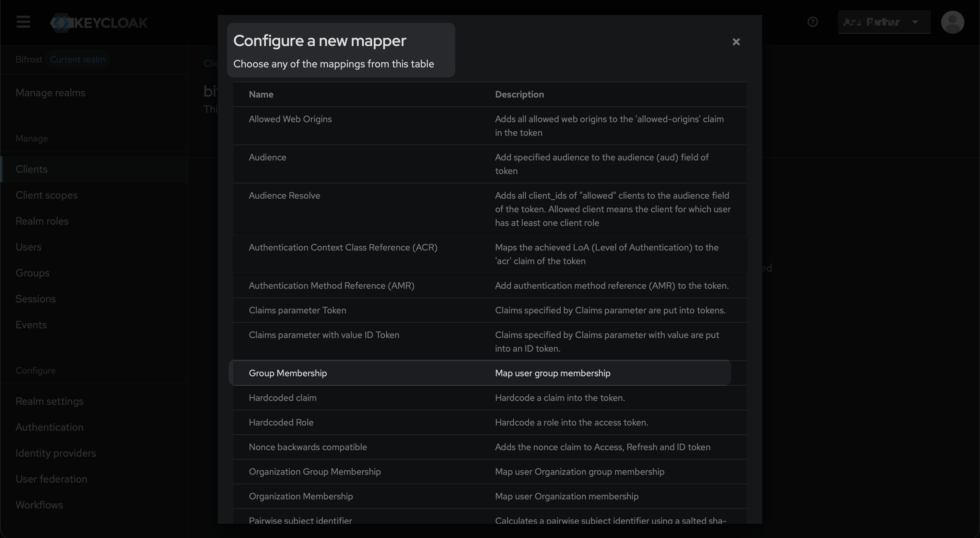
Task: Click 'Map user group membership' description
Action: [x=553, y=373]
